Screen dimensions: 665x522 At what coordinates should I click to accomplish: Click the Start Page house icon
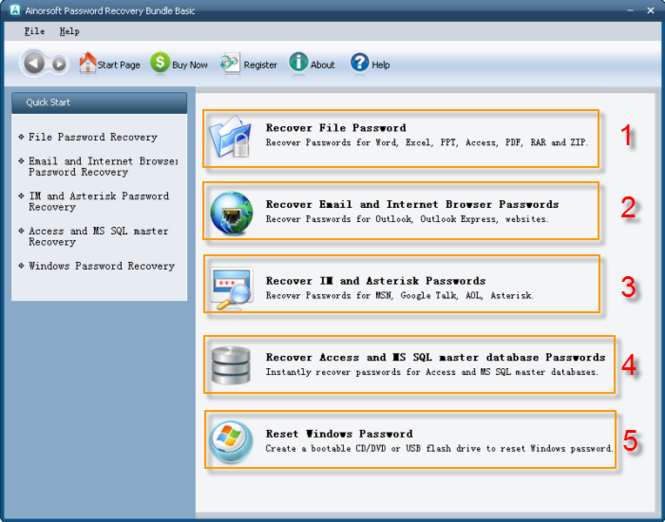(88, 63)
